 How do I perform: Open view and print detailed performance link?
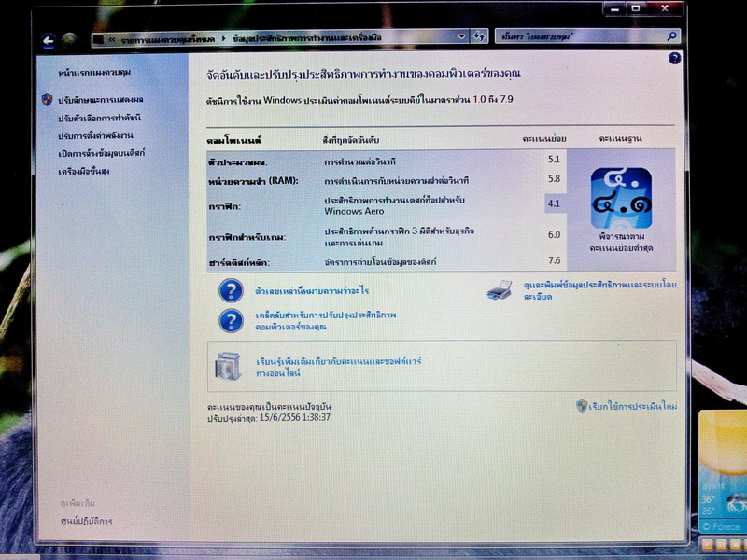click(x=599, y=290)
